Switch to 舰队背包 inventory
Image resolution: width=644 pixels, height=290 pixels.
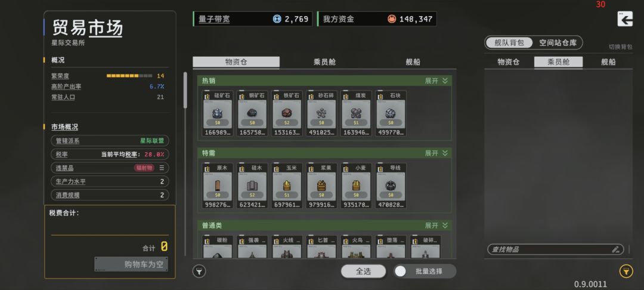point(509,43)
